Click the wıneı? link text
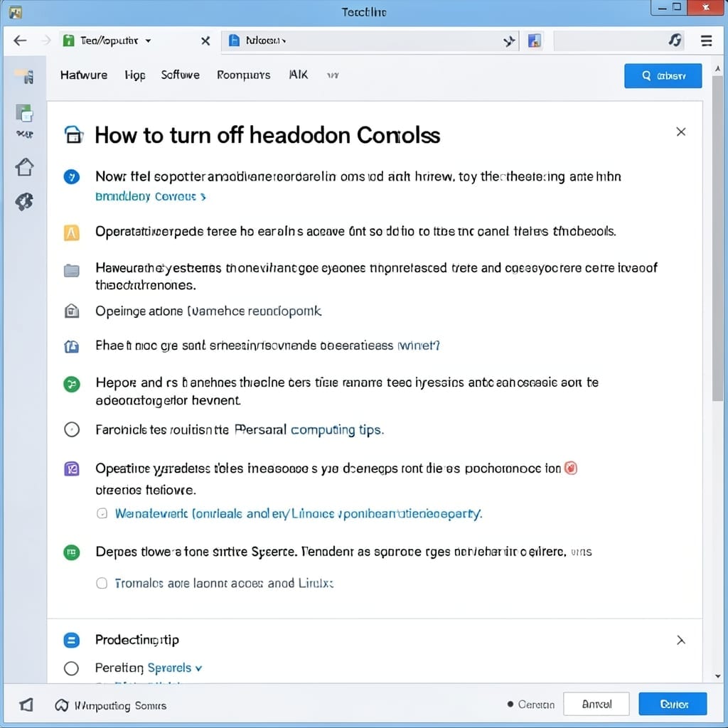This screenshot has width=728, height=728. pos(418,346)
